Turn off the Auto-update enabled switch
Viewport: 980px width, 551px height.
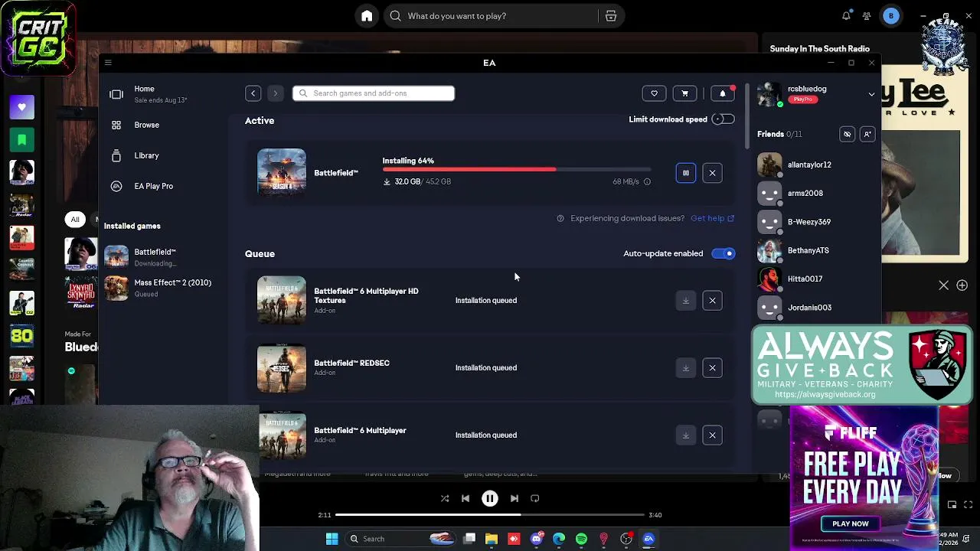pos(723,253)
